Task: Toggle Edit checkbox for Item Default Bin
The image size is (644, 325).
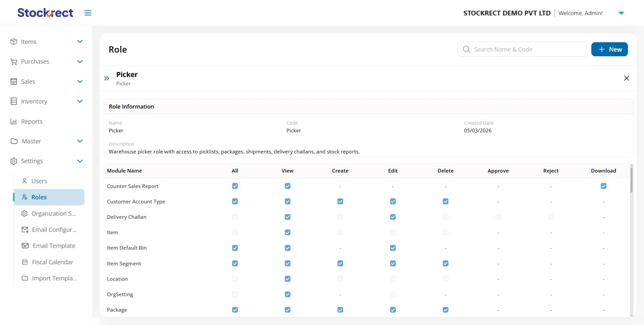Action: 393,248
